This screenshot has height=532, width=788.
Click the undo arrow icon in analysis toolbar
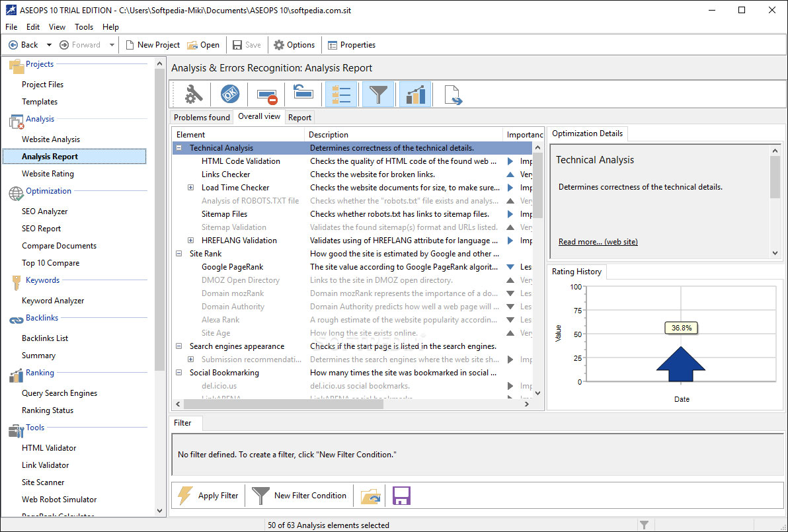pos(303,93)
